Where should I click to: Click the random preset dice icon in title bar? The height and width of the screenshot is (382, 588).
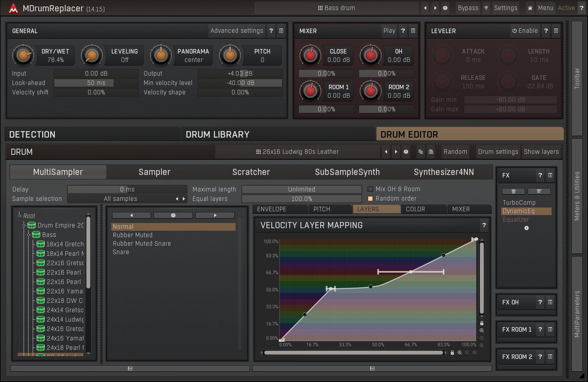coord(445,8)
